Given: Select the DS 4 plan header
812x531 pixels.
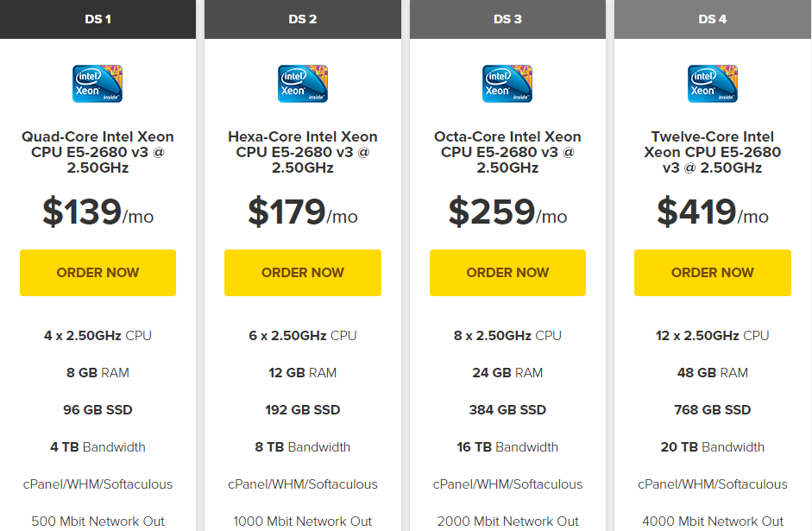Looking at the screenshot, I should click(x=713, y=19).
